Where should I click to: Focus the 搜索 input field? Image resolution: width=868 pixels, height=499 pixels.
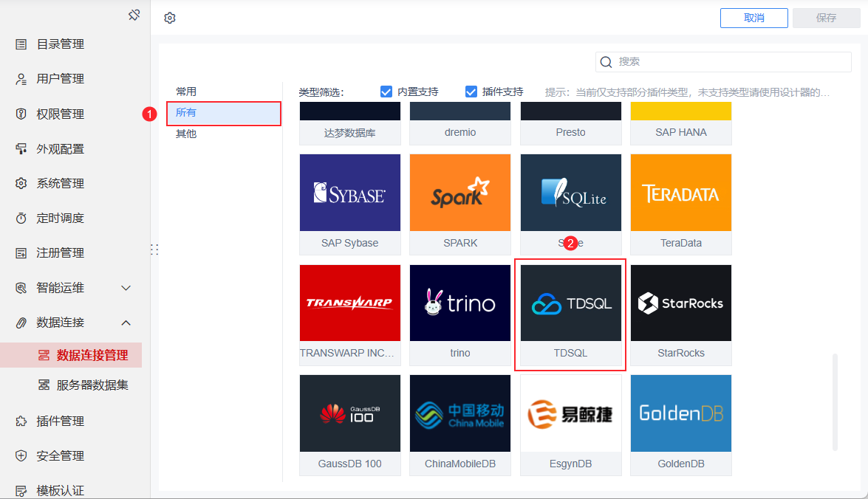(723, 62)
